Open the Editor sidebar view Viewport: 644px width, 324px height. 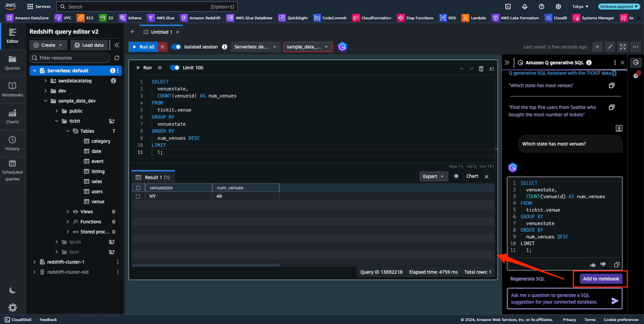click(13, 36)
